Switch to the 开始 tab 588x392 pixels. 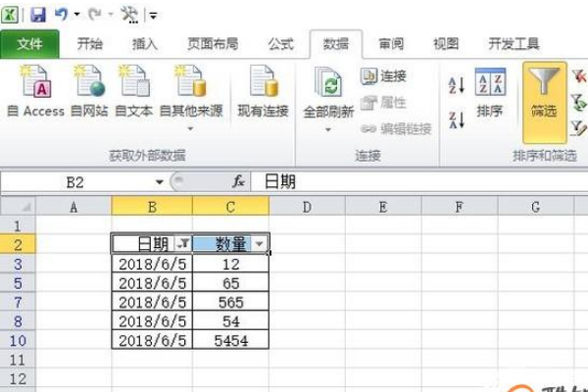pyautogui.click(x=89, y=44)
